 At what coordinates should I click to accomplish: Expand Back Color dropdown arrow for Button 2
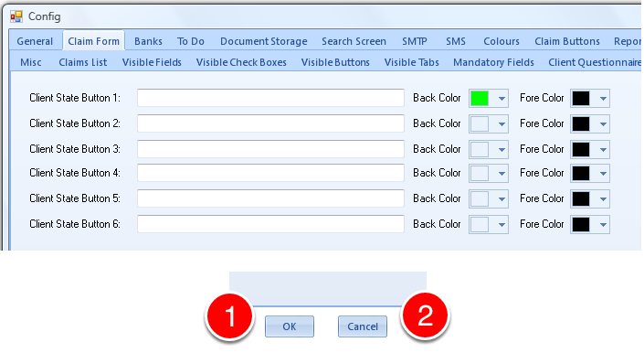[501, 124]
